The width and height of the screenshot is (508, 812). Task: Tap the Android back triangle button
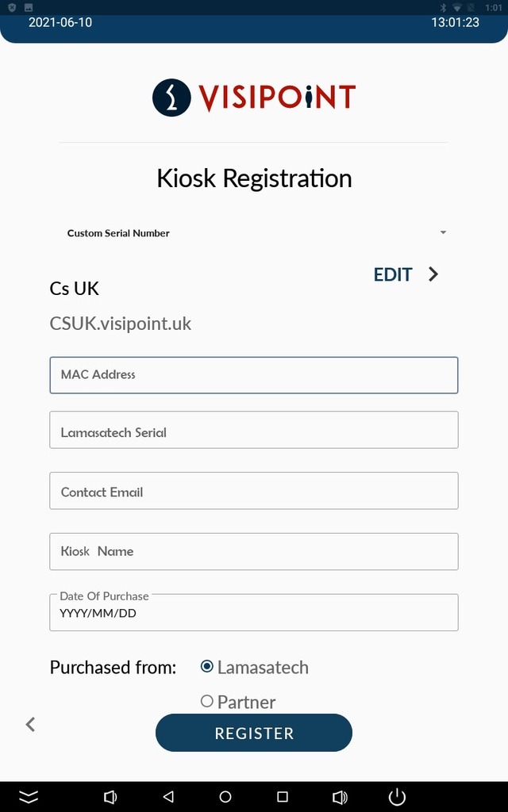tap(168, 796)
